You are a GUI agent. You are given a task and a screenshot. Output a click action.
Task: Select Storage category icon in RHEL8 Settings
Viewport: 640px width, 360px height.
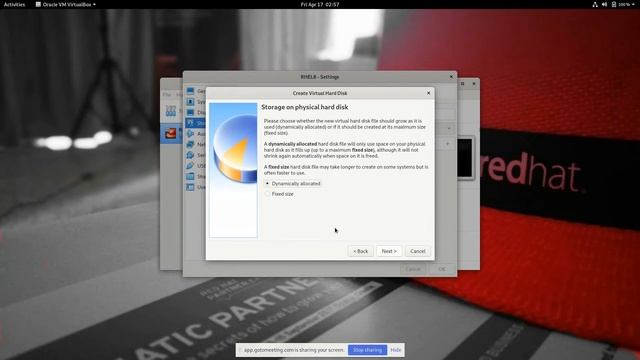tap(191, 123)
